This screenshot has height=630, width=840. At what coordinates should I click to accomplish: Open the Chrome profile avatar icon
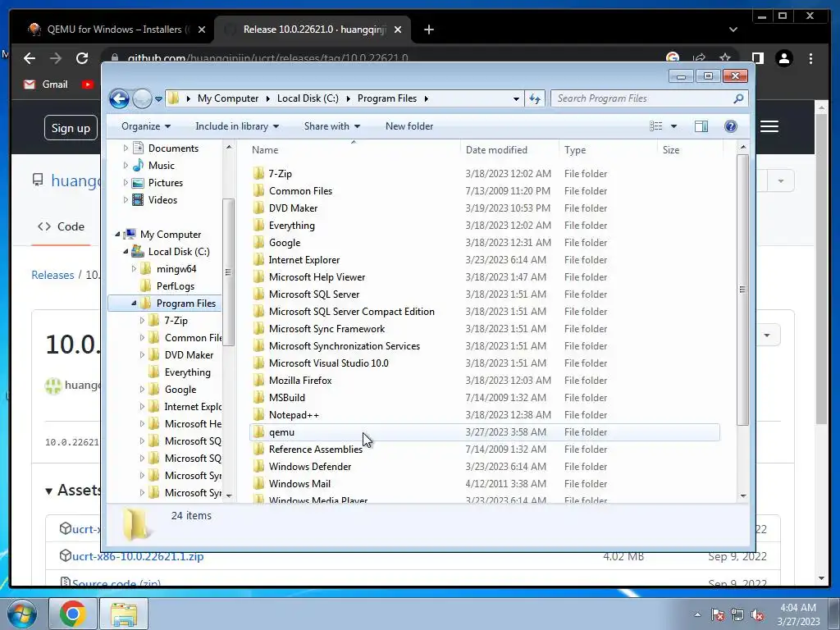pyautogui.click(x=784, y=58)
